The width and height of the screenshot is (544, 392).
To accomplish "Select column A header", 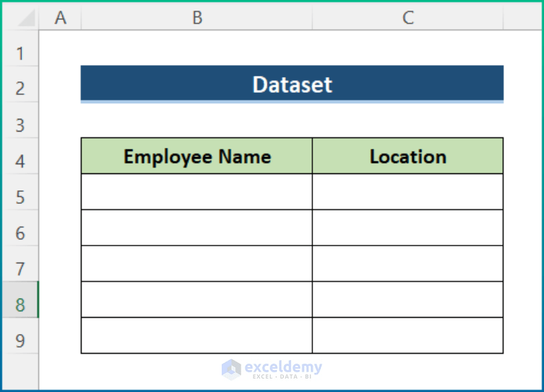I will coord(60,17).
